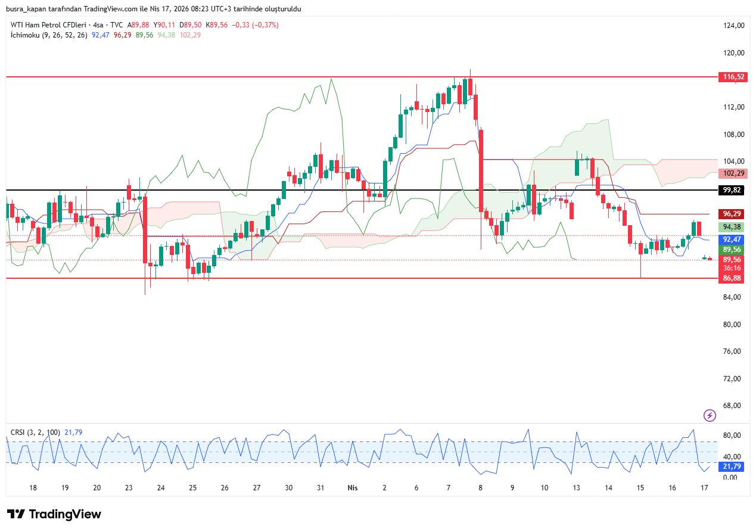Click the purple lightning bolt icon
Screen dimensions: 756x532
(x=709, y=415)
